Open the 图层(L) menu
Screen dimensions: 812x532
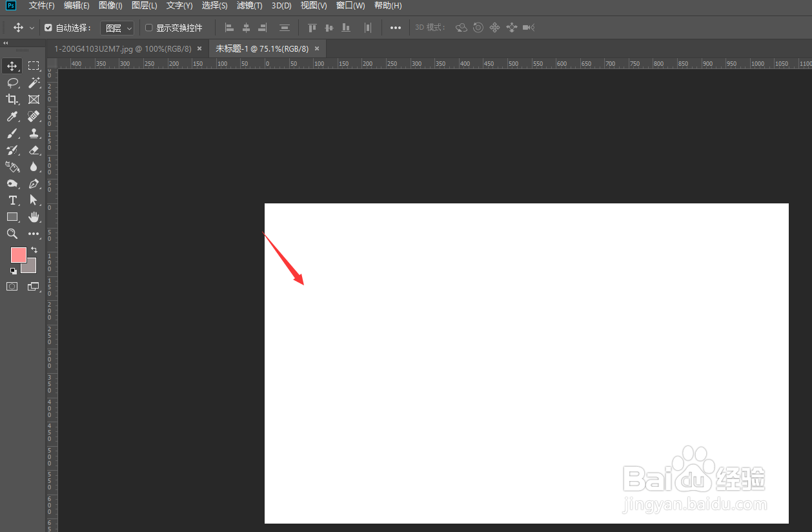[144, 6]
